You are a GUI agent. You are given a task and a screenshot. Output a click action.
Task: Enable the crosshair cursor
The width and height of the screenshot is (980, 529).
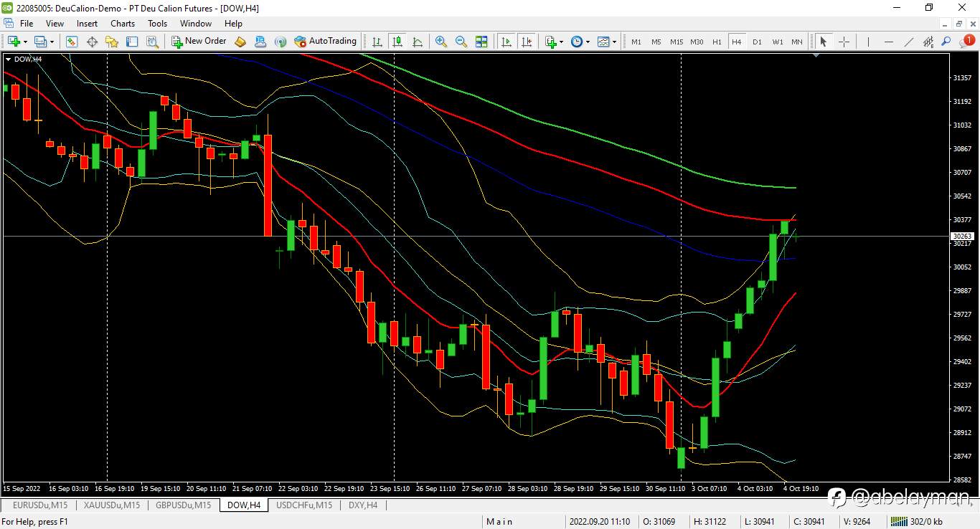coord(844,42)
